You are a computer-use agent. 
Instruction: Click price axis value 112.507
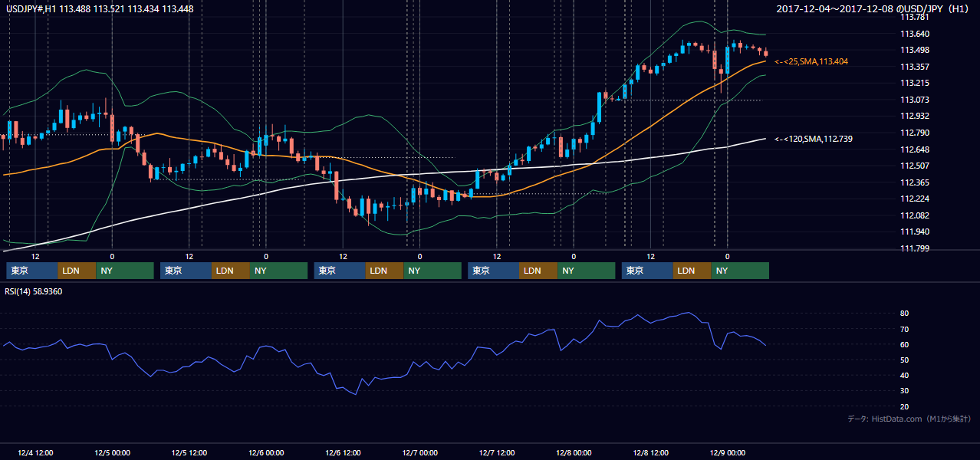pyautogui.click(x=914, y=166)
